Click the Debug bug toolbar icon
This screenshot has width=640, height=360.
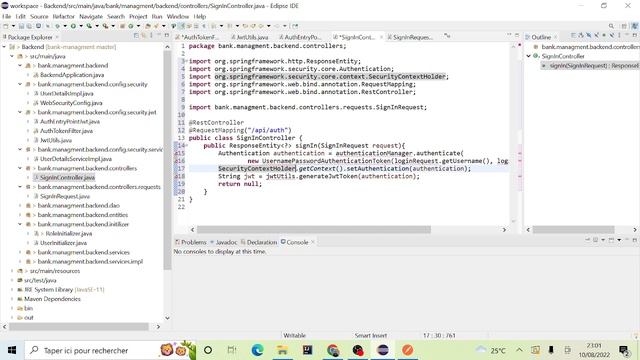click(57, 26)
